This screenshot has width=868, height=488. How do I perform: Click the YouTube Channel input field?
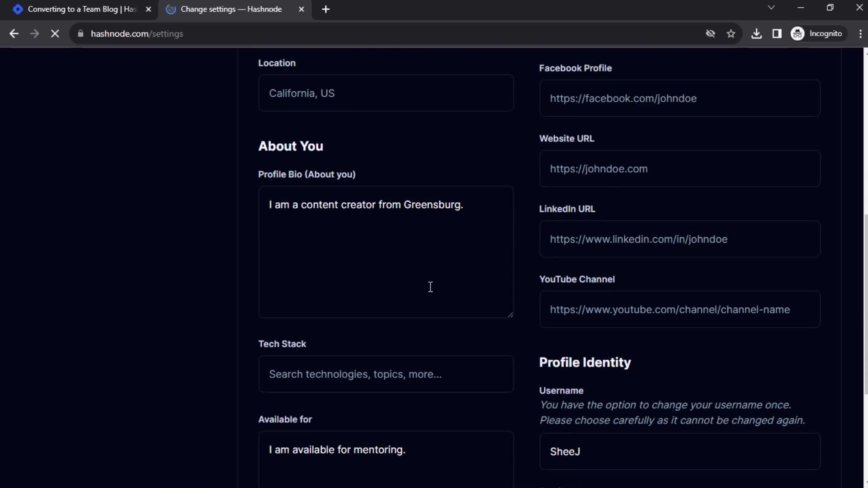pos(679,310)
